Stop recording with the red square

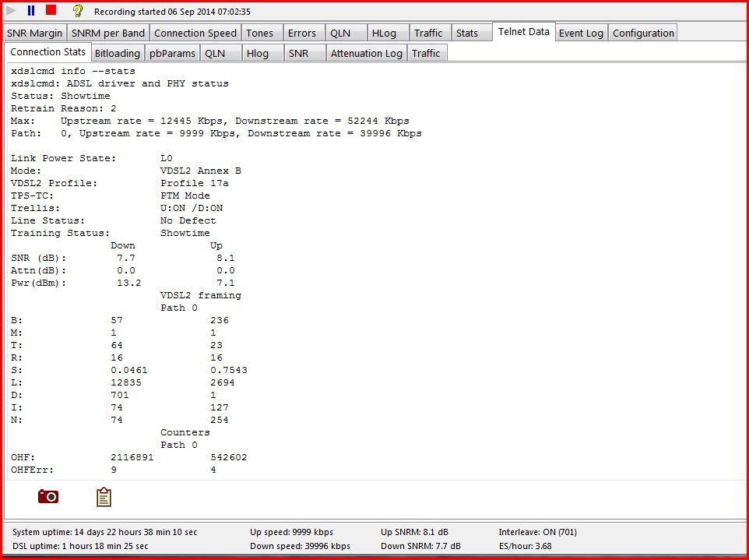[51, 10]
